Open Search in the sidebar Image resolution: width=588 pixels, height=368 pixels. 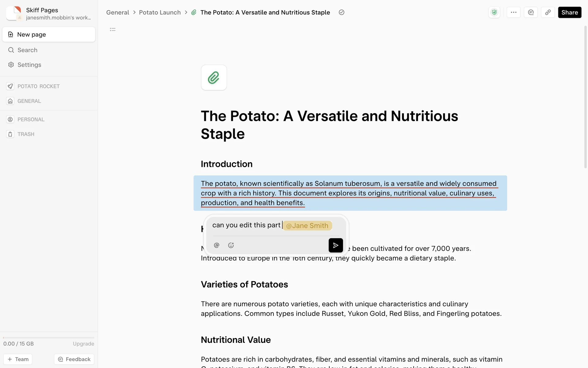27,50
